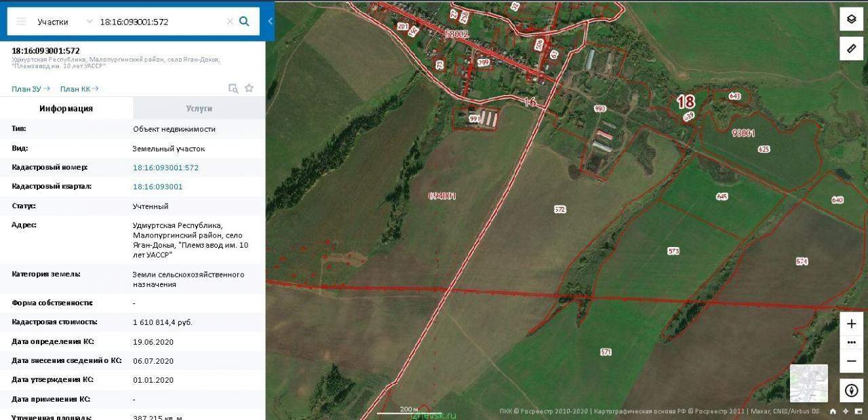Click inside the cadastral number search field
The width and height of the screenshot is (868, 420).
pos(161,22)
